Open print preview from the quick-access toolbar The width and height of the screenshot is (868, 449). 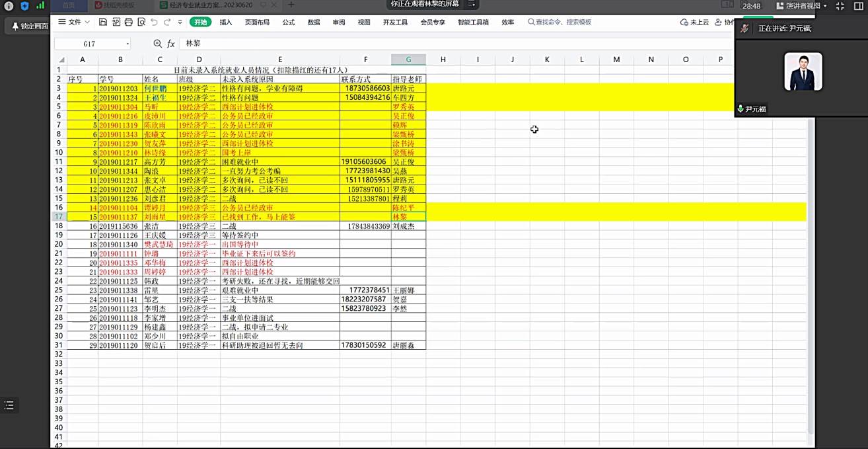(141, 22)
